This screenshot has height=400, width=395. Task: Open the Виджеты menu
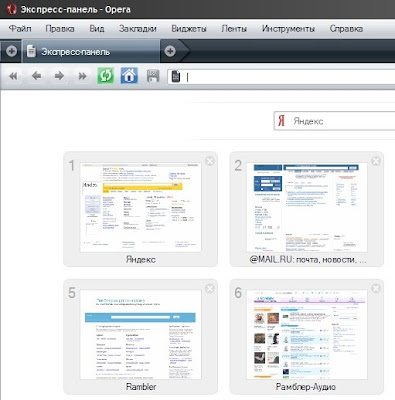[189, 29]
